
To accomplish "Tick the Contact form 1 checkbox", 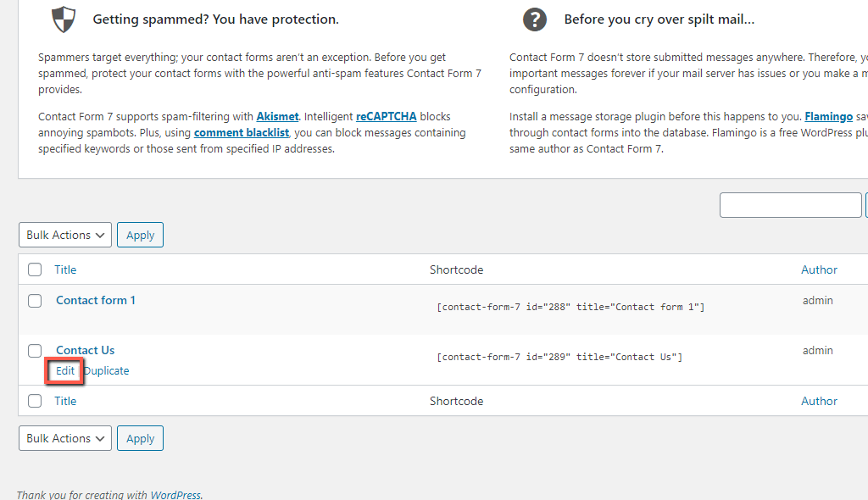I will coord(35,301).
